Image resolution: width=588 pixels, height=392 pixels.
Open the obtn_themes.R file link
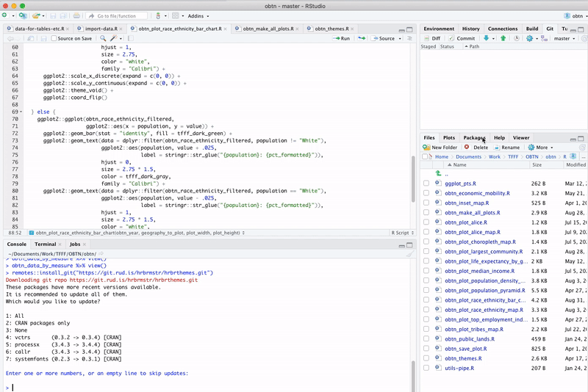click(x=463, y=358)
